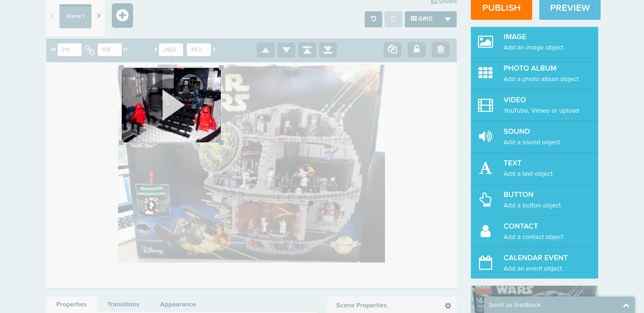Add a CALENDAR EVENT object

pyautogui.click(x=535, y=263)
